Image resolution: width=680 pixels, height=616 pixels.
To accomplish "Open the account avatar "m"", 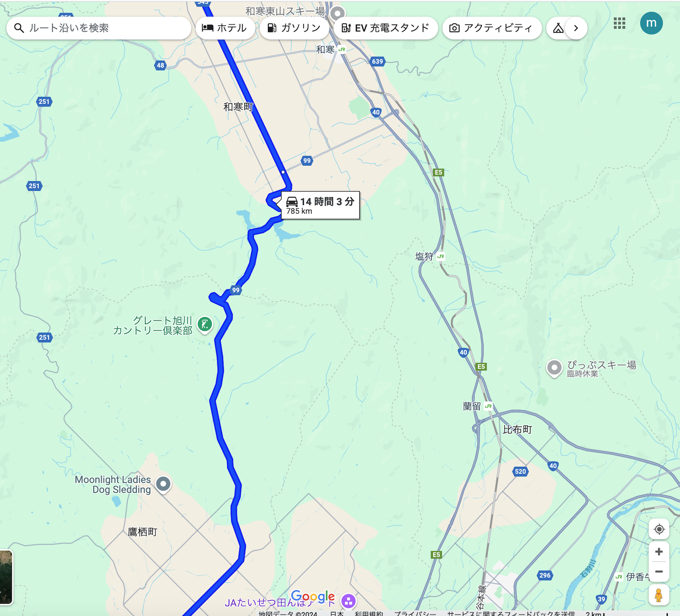I will point(651,23).
